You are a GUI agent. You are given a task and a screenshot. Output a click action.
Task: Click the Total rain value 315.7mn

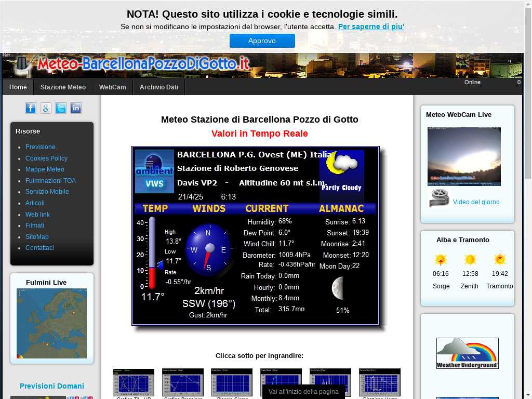(x=291, y=309)
